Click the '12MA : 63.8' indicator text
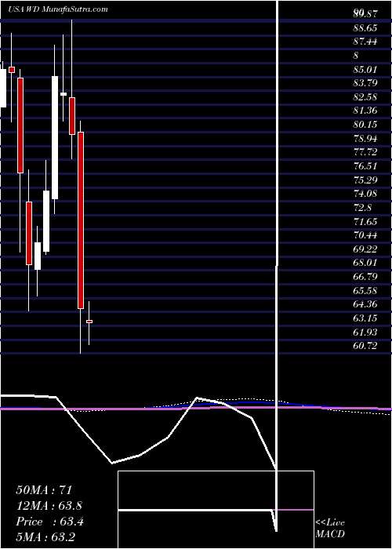Image resolution: width=392 pixels, height=549 pixels. pyautogui.click(x=49, y=506)
